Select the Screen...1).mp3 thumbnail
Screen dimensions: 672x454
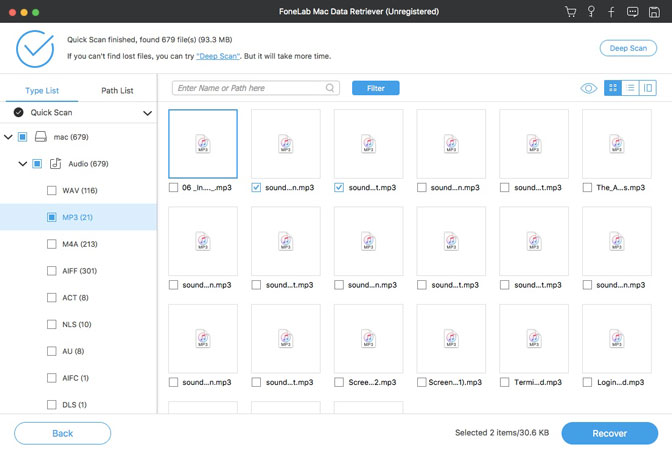(x=451, y=339)
